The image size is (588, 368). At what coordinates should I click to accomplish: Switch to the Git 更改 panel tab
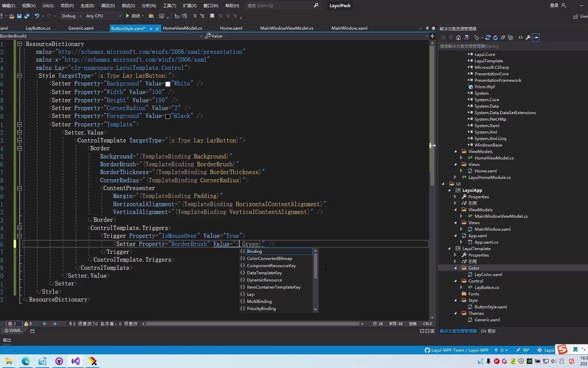point(488,331)
